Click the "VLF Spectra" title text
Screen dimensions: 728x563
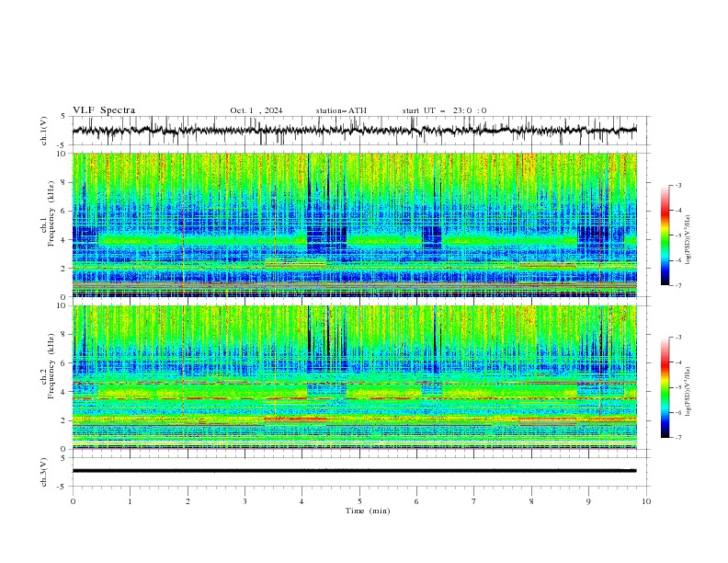104,110
